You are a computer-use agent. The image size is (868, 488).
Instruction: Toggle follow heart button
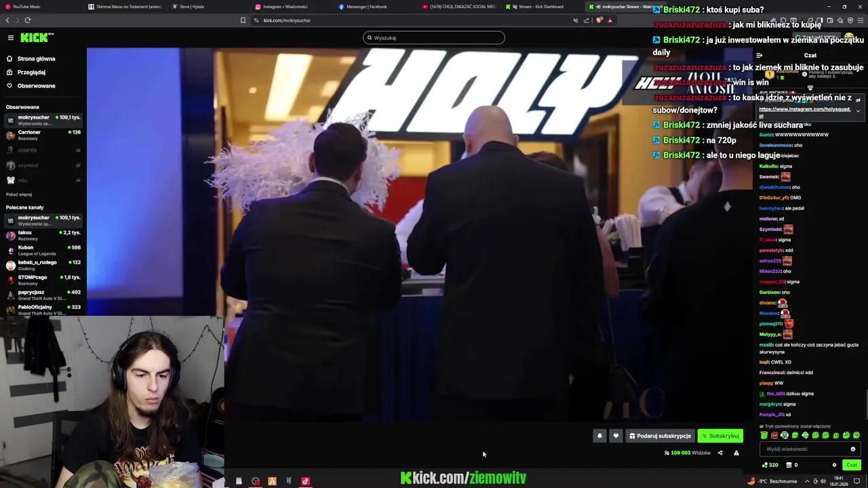tap(616, 436)
